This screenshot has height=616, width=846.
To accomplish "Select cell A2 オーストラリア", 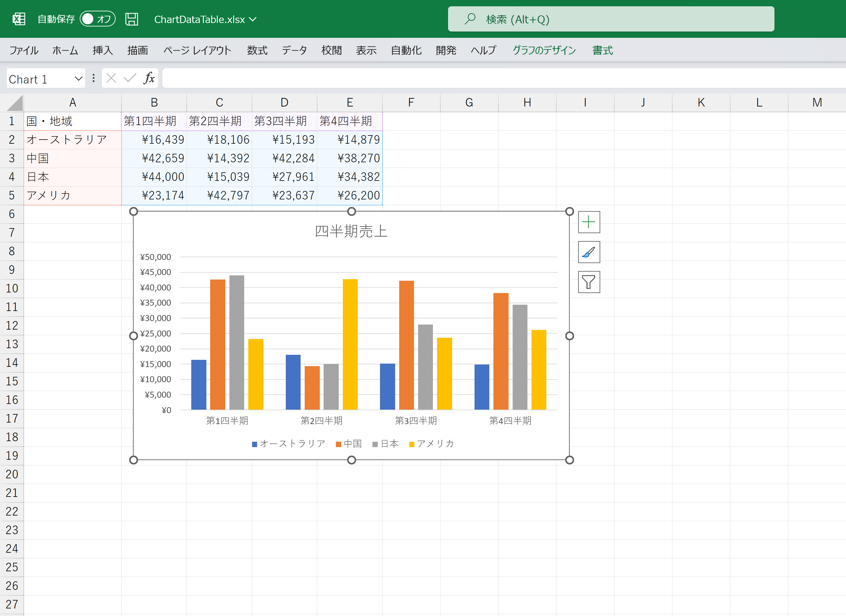I will coord(73,140).
